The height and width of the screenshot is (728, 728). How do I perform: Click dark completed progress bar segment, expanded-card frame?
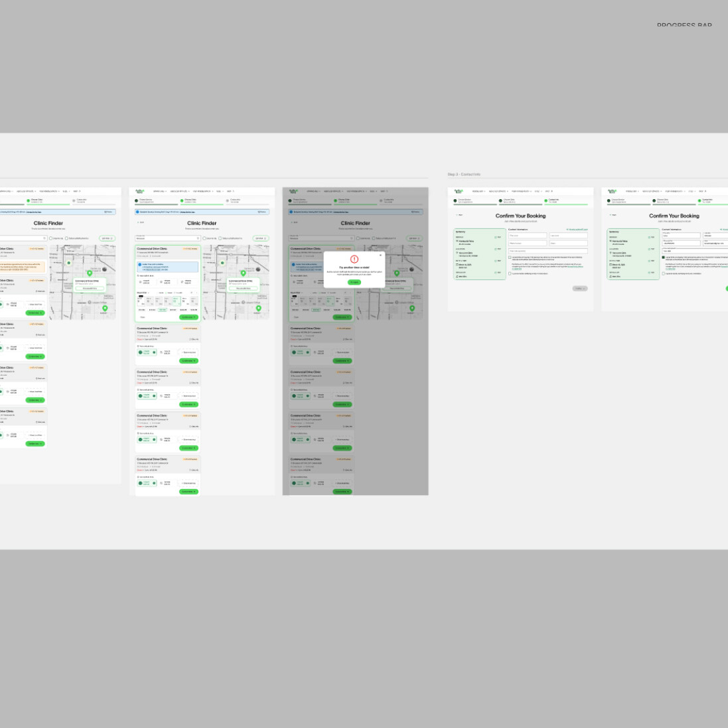[157, 205]
